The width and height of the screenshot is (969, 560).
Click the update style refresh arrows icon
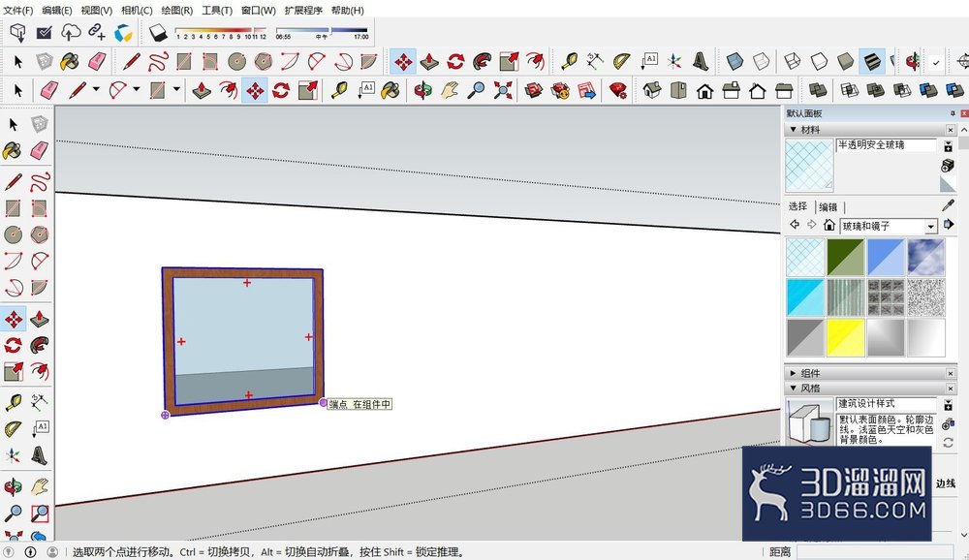tap(948, 443)
